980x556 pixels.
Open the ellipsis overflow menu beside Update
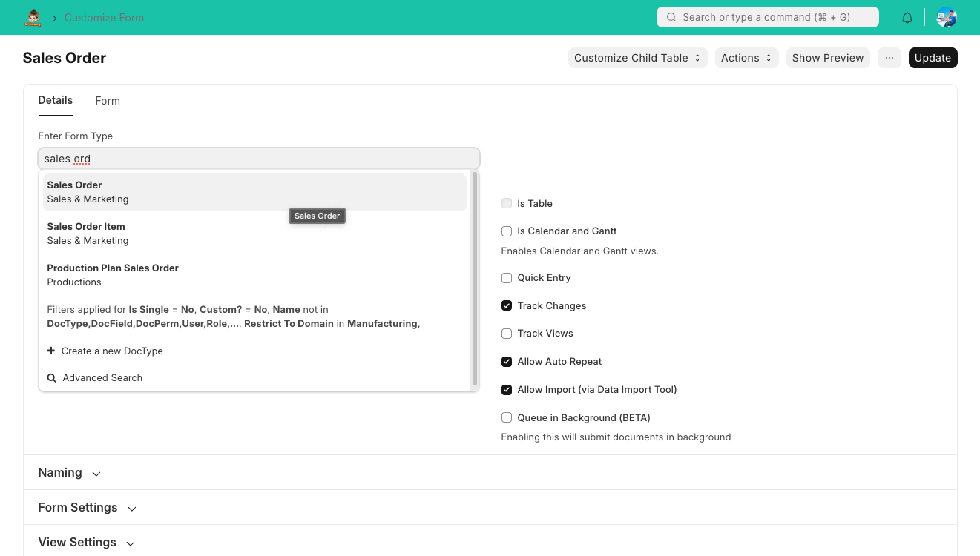[x=889, y=58]
